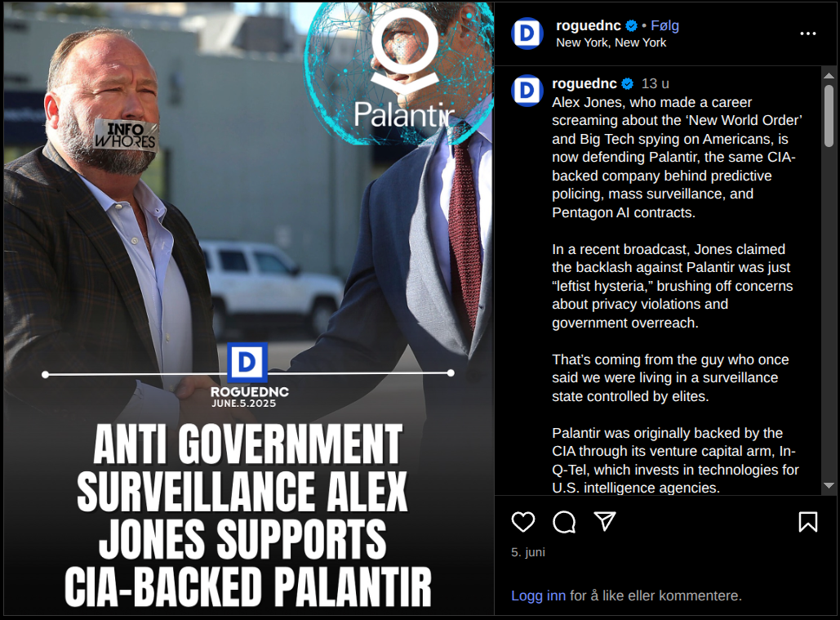Viewport: 840px width, 620px height.
Task: Like the post with heart icon
Action: (522, 521)
